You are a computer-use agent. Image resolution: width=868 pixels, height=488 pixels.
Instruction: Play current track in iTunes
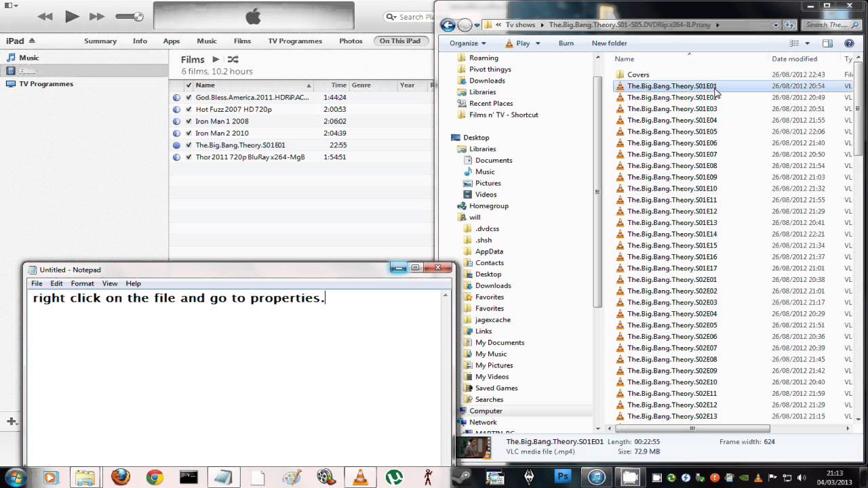point(72,16)
